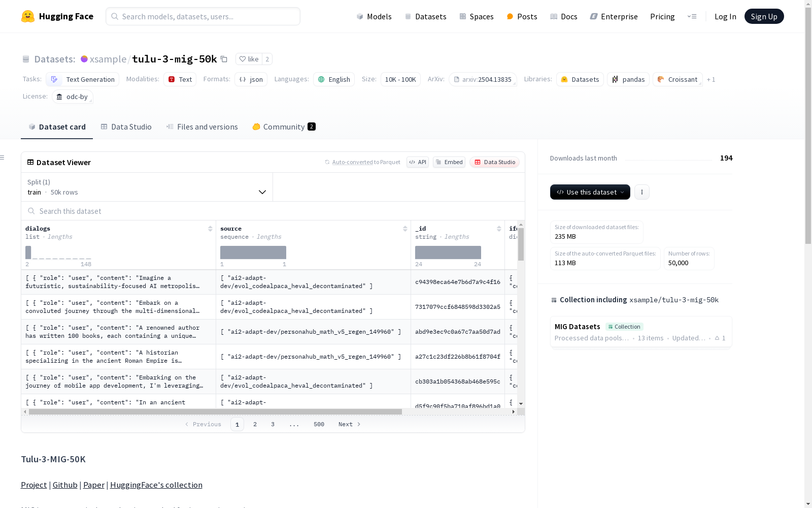Go to Spaces in the top navigation
The height and width of the screenshot is (508, 812).
(477, 16)
